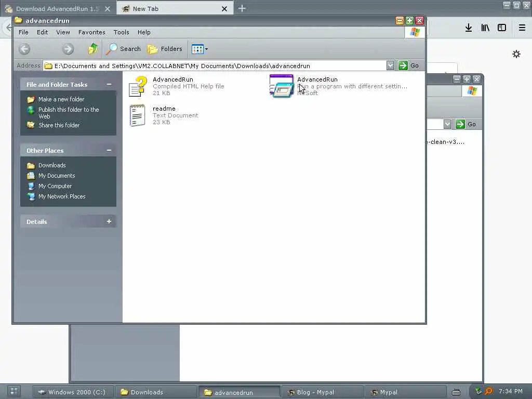This screenshot has width=532, height=399.
Task: Open the Search toolbar button
Action: click(123, 49)
